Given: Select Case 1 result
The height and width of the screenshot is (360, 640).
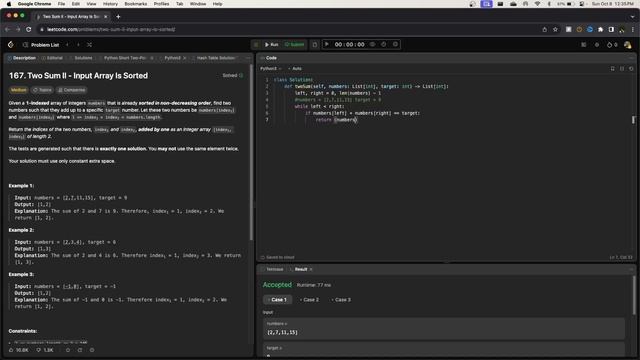Looking at the screenshot, I should click(x=278, y=300).
